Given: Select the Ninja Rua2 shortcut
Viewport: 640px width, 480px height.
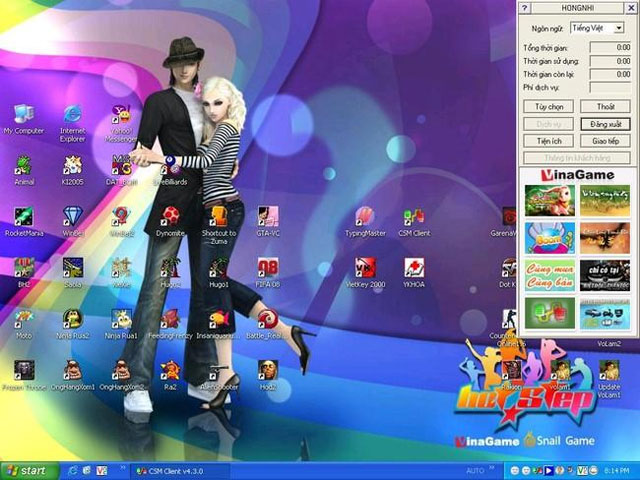Looking at the screenshot, I should pos(73,324).
